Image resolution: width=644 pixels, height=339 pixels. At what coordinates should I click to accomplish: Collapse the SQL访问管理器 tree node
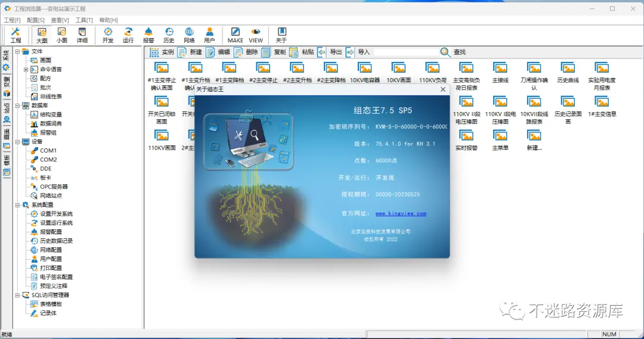pyautogui.click(x=18, y=295)
